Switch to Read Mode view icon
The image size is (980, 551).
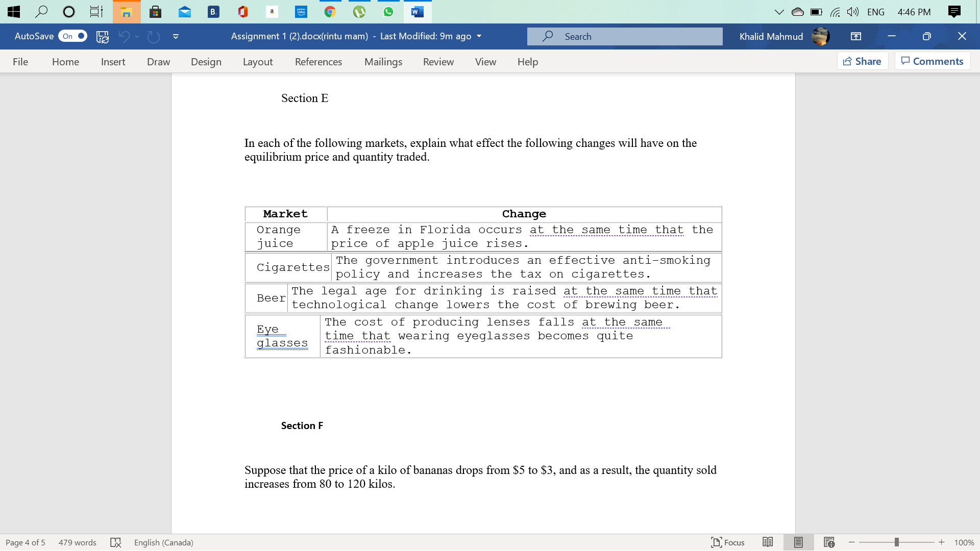coord(768,542)
